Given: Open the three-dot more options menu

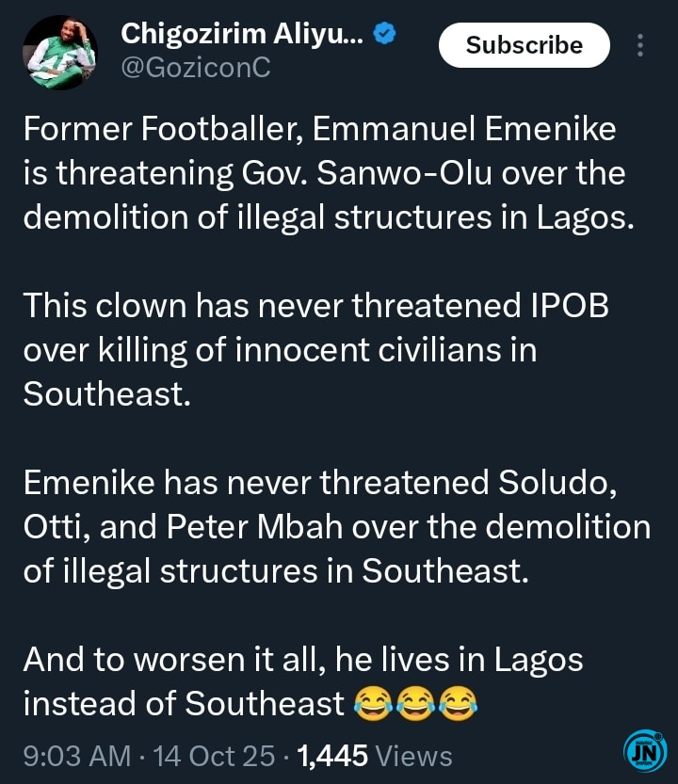Looking at the screenshot, I should (x=641, y=45).
